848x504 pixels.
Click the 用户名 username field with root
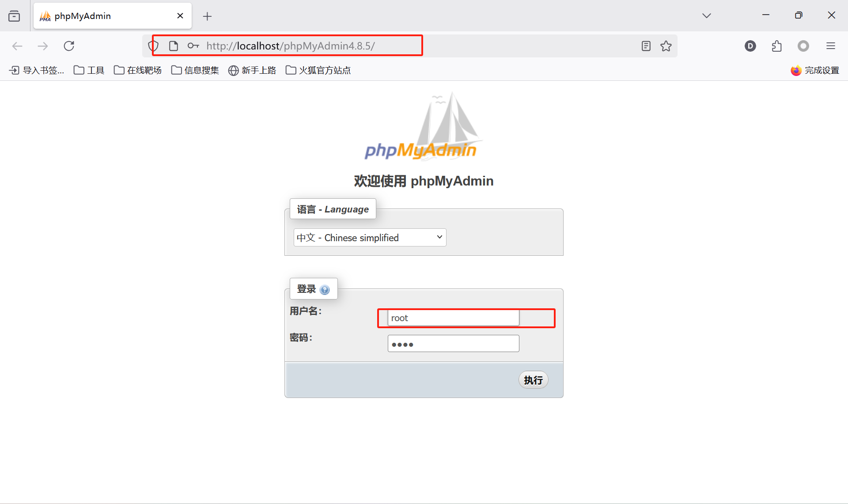pos(453,318)
